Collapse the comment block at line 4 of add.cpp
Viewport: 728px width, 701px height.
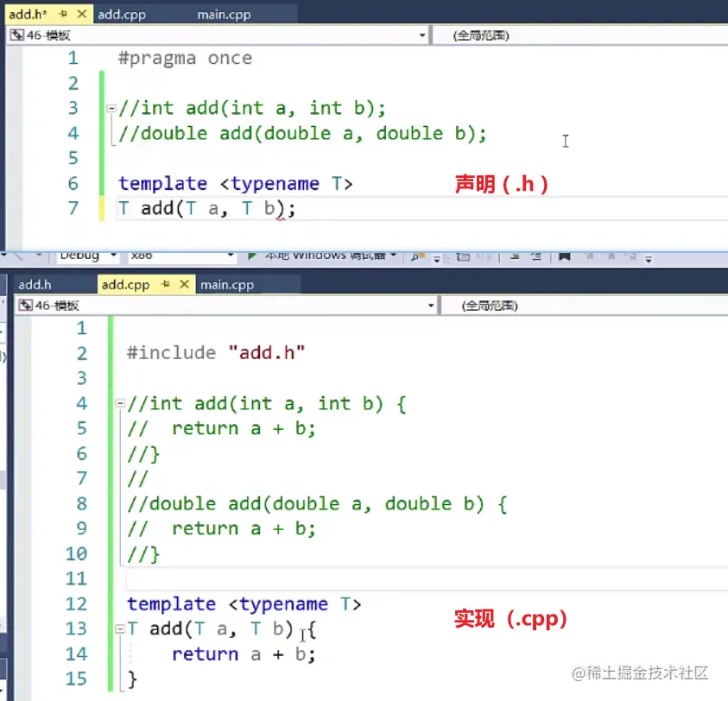point(120,403)
